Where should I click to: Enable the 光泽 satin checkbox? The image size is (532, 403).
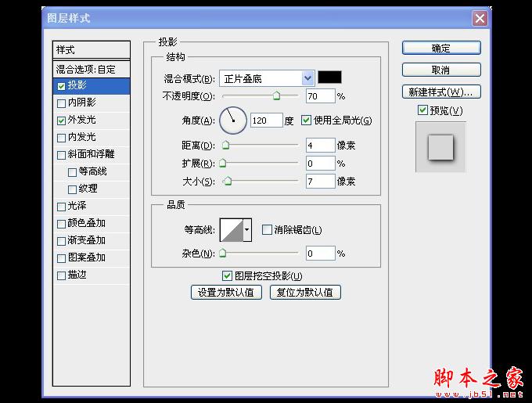61,207
